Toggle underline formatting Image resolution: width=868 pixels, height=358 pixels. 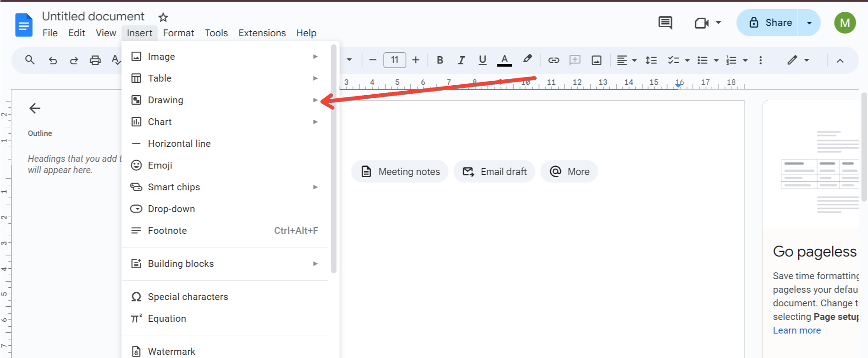pos(482,60)
